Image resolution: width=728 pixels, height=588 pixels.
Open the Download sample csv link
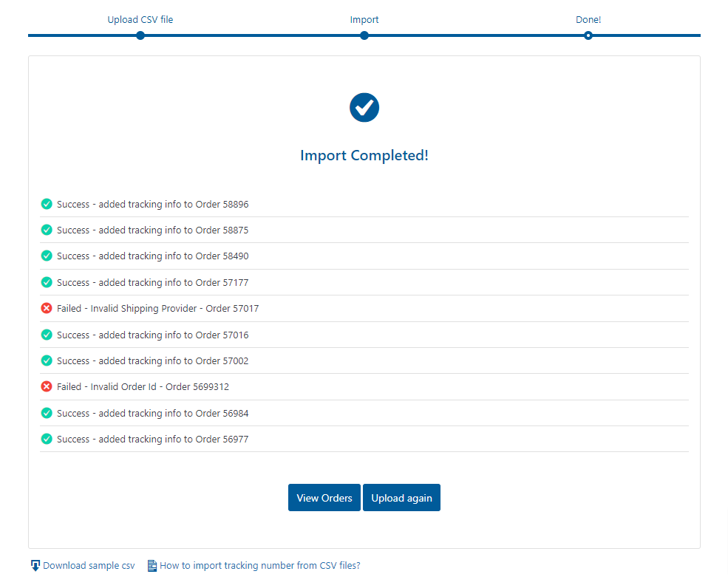(89, 565)
